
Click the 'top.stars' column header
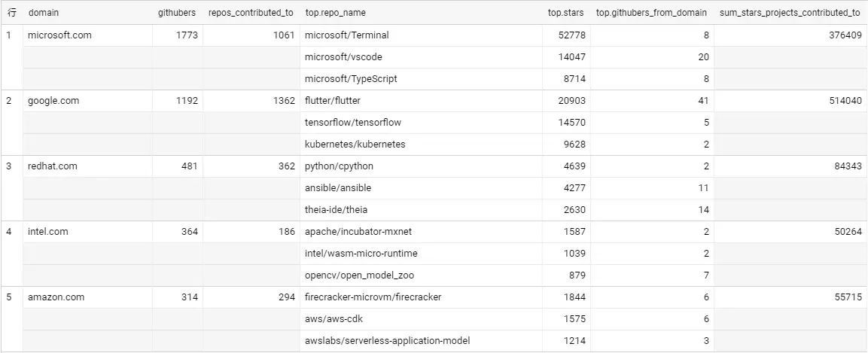(x=566, y=13)
